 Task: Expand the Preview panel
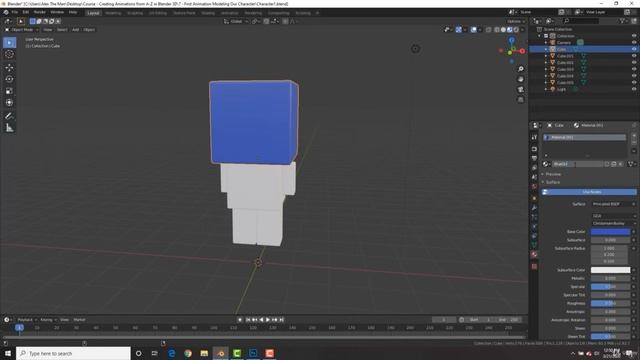pos(553,174)
